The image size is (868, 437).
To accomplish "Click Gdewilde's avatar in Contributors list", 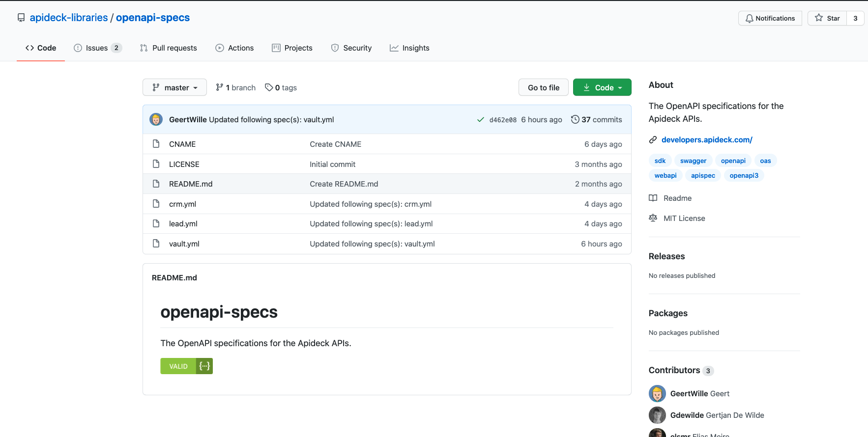I will pos(657,415).
